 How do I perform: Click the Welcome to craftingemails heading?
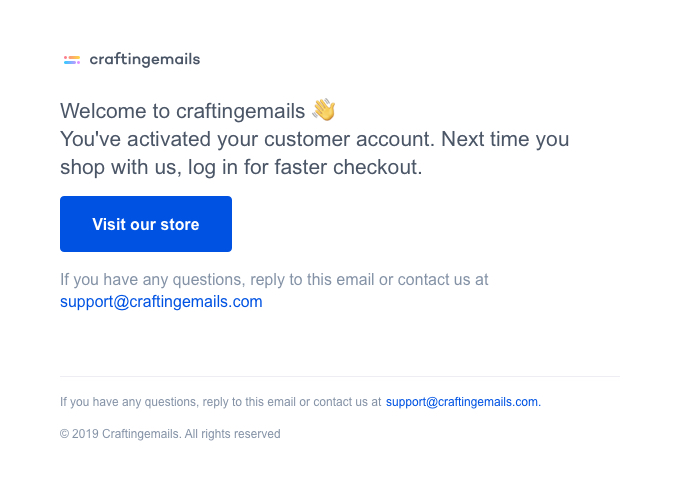pyautogui.click(x=183, y=110)
